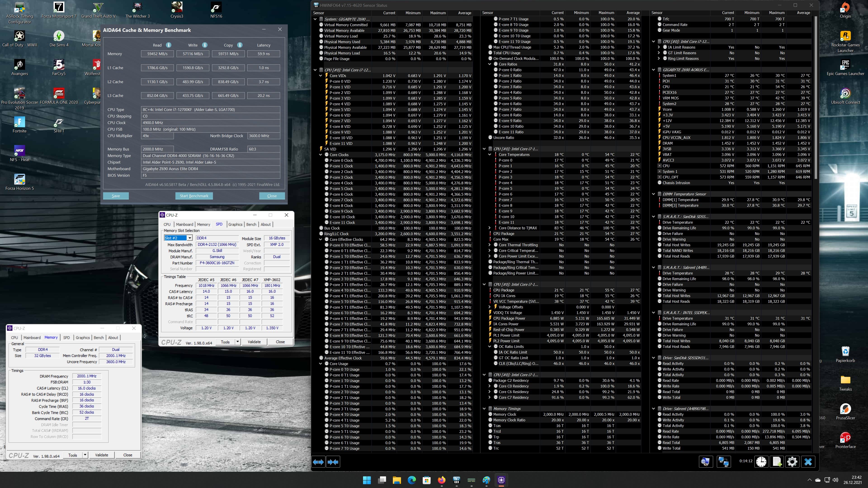
Task: Collapse the Core Effective Clocks node
Action: point(321,239)
